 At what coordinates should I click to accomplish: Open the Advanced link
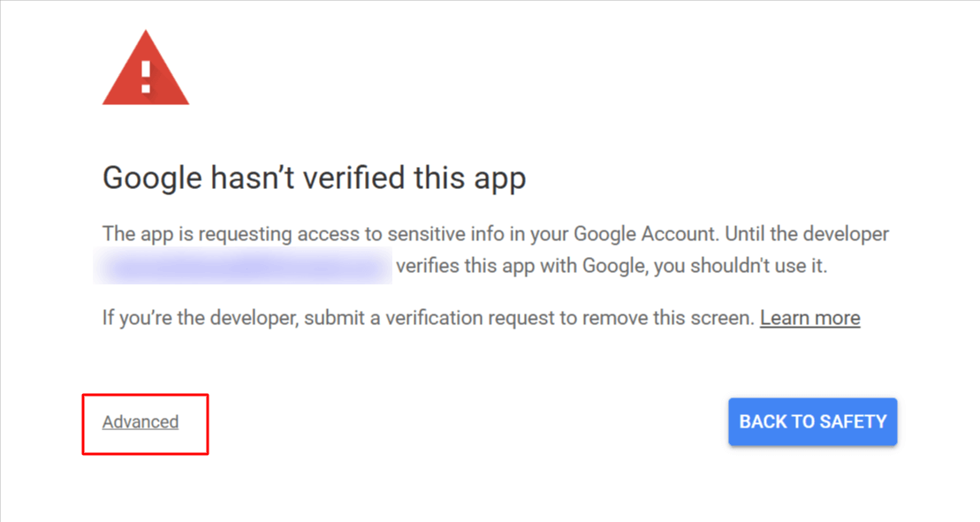[x=141, y=422]
